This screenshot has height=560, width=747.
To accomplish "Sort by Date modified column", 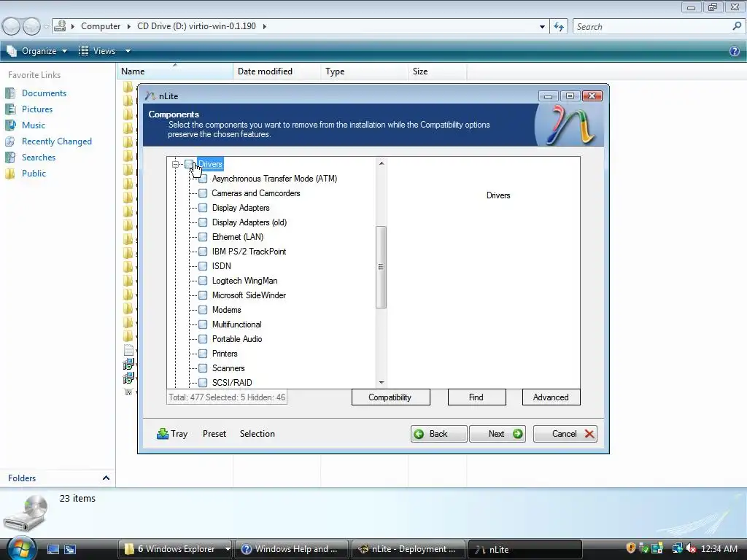I will tap(276, 71).
